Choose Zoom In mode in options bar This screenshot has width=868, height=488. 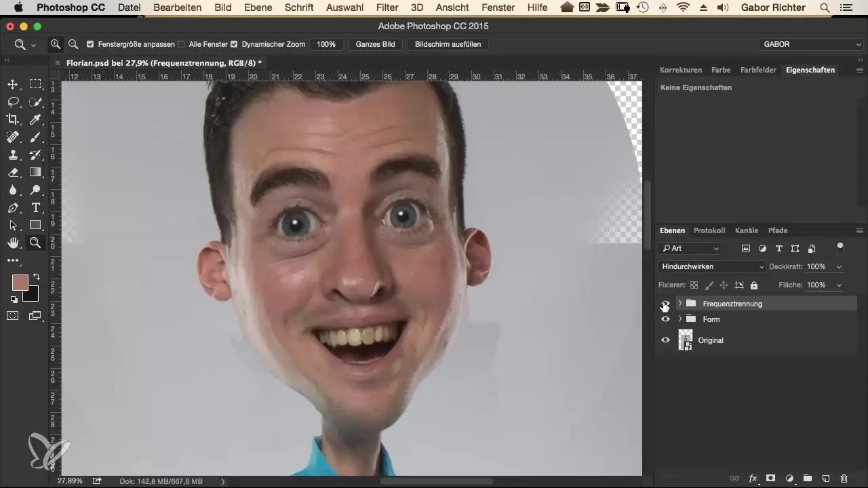click(56, 44)
